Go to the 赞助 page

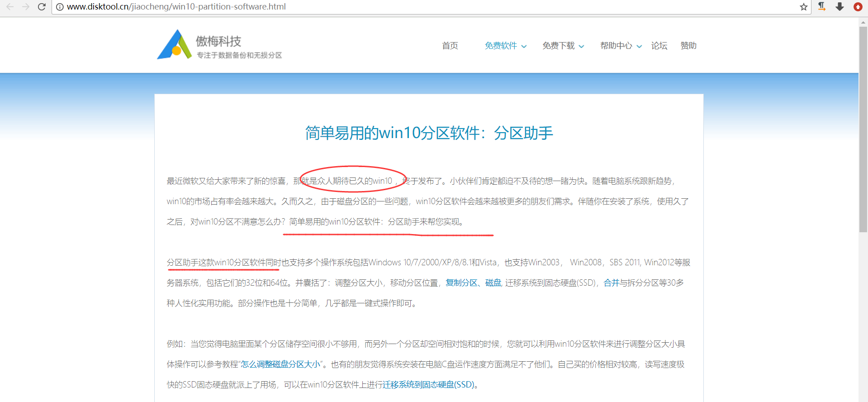(x=688, y=46)
